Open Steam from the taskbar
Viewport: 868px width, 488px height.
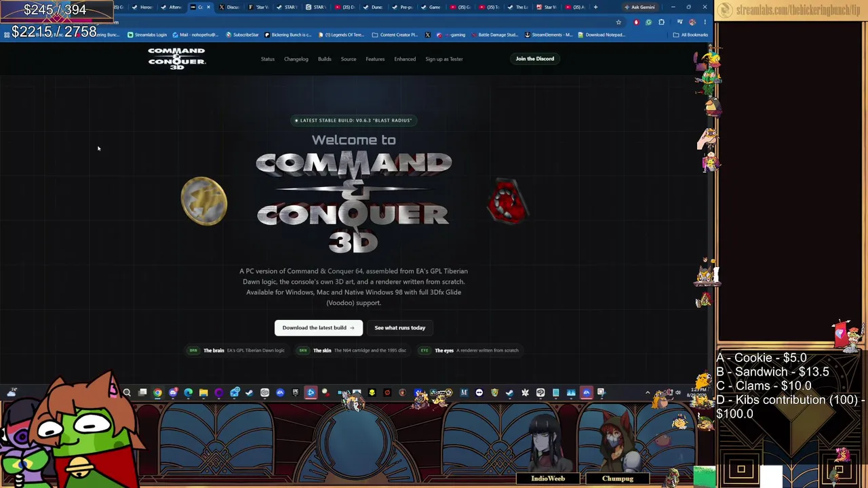[249, 392]
